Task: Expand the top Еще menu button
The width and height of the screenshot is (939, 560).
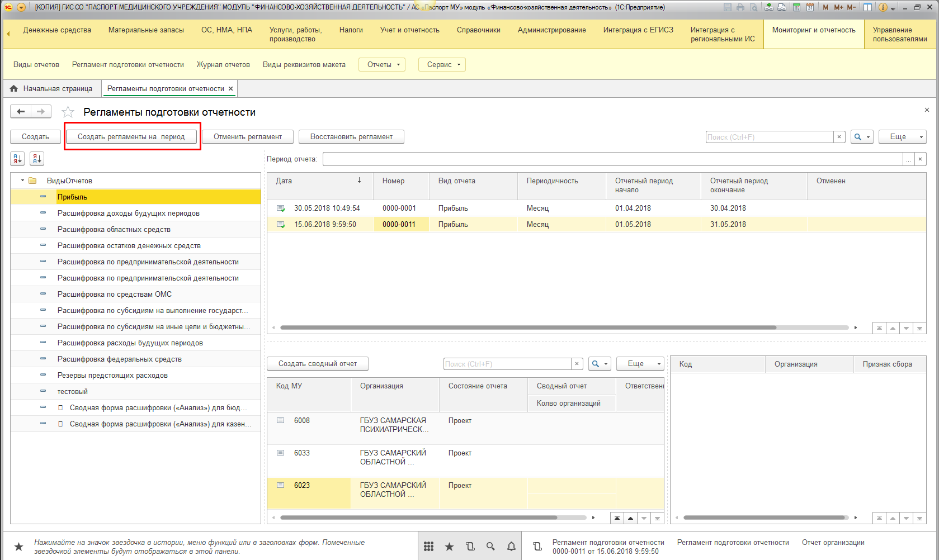Action: (902, 137)
